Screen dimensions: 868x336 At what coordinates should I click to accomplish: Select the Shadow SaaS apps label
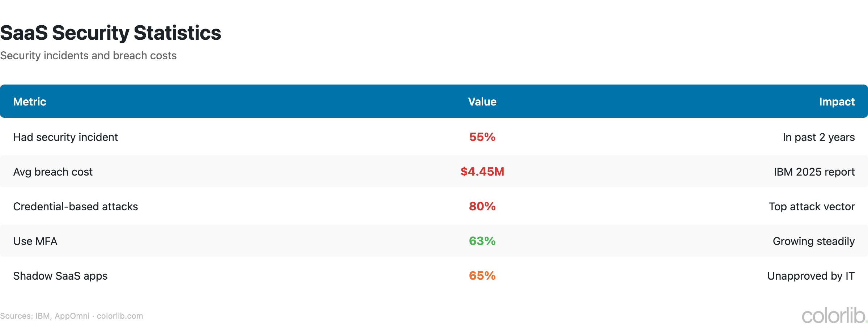point(60,276)
